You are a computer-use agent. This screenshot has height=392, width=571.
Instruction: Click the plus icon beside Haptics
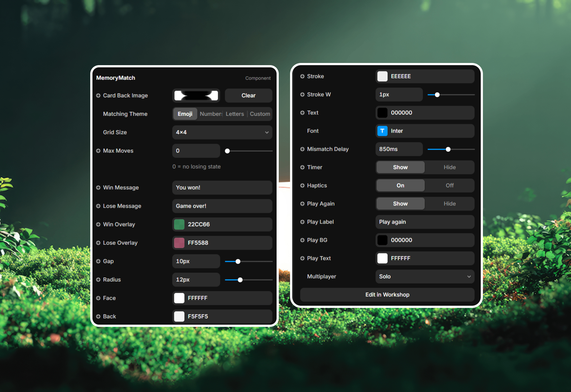point(302,186)
